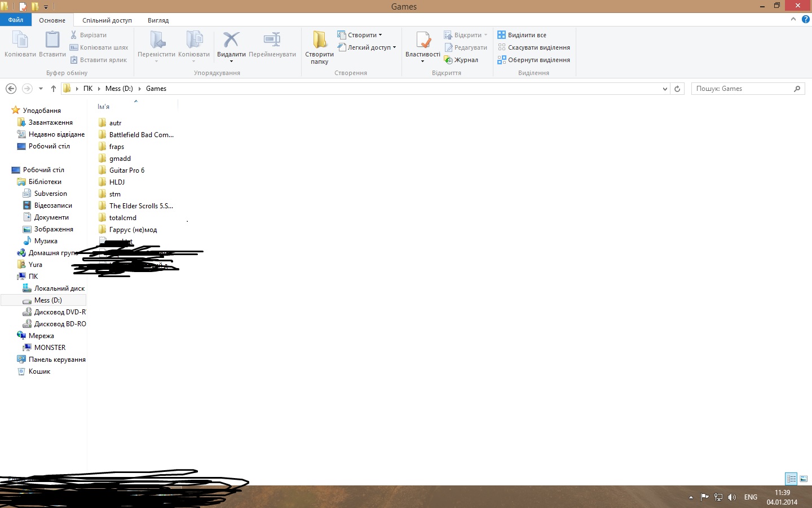The height and width of the screenshot is (508, 812).
Task: Click the Open (Відкрити) ribbon button
Action: pos(466,35)
